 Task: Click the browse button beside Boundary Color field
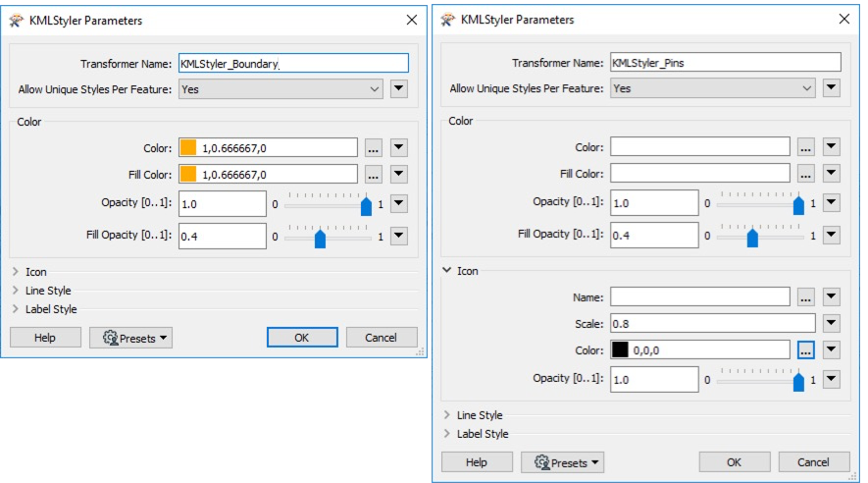coord(373,148)
